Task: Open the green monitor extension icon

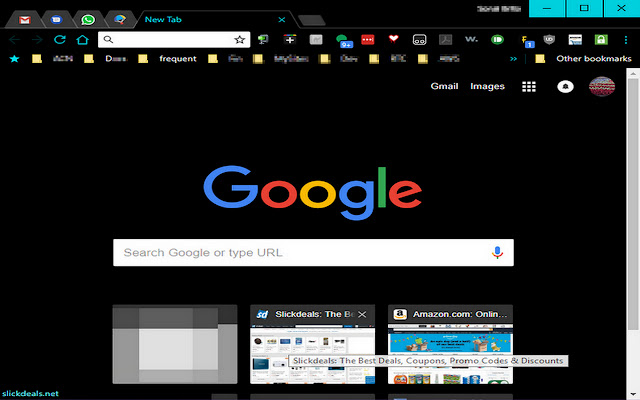Action: (263, 40)
